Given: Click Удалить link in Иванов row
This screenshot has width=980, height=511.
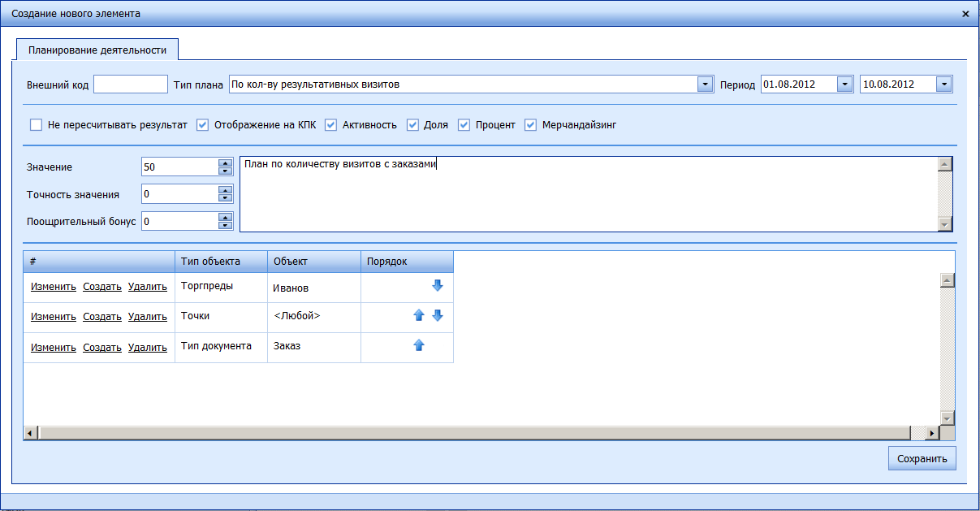Looking at the screenshot, I should (x=148, y=287).
